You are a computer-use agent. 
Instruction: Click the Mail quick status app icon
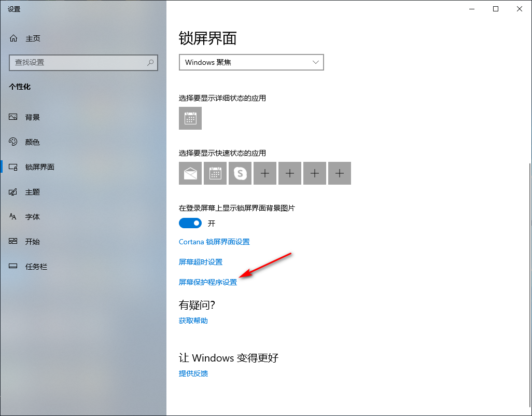pos(190,173)
